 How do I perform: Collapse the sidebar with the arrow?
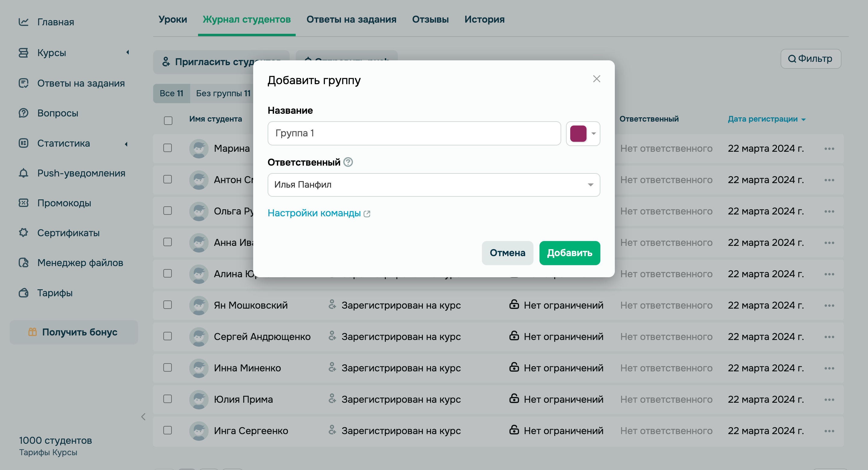pos(143,417)
